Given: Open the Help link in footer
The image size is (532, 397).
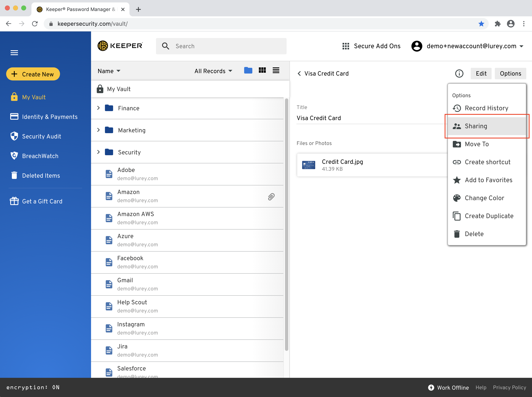Looking at the screenshot, I should click(x=481, y=387).
